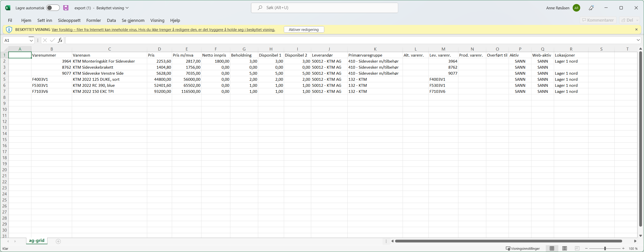Viewport: 644px width, 252px height.
Task: Open the insert function fx dialog
Action: (x=60, y=40)
